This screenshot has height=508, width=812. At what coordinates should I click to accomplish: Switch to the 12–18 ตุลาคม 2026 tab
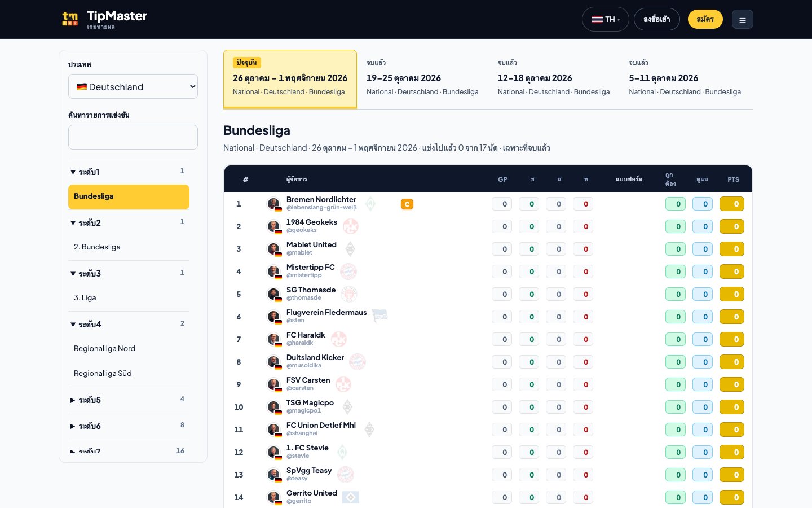pyautogui.click(x=554, y=79)
